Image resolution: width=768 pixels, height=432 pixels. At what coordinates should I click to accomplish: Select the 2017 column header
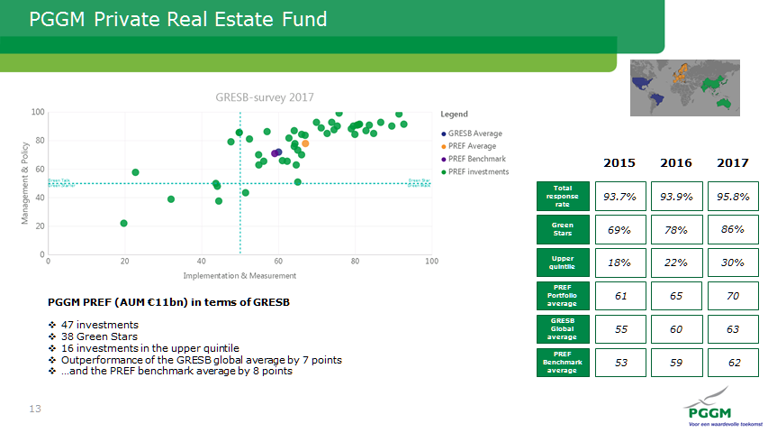tap(732, 163)
